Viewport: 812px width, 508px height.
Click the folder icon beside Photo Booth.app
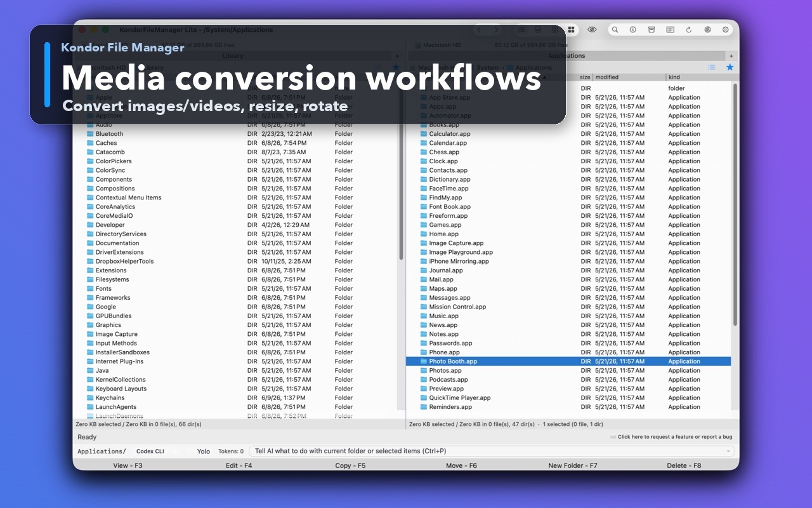pos(424,361)
